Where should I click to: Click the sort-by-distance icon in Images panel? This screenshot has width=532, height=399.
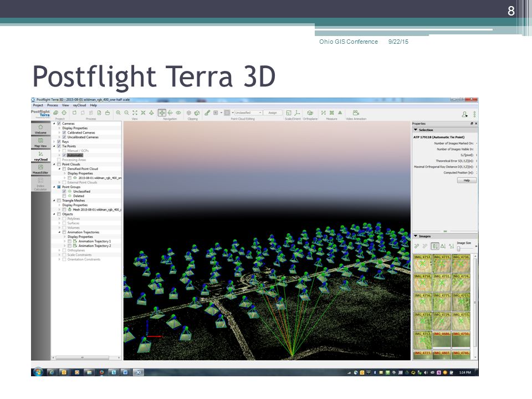[x=434, y=246]
